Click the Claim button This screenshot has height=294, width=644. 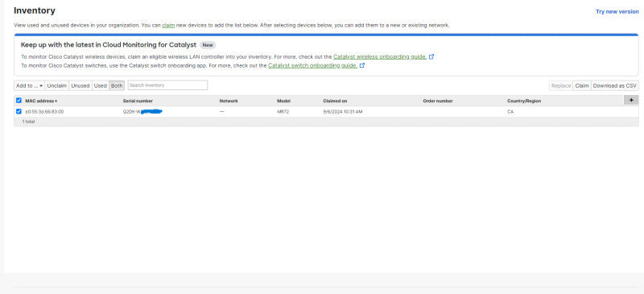tap(581, 85)
